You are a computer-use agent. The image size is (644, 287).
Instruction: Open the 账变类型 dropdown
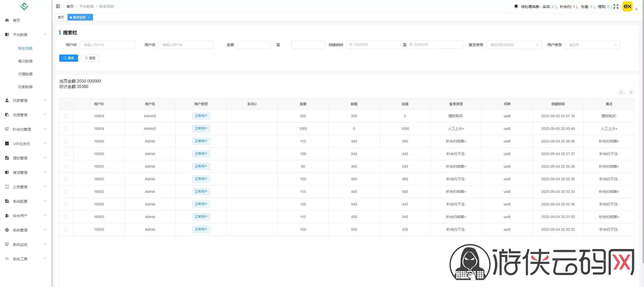pos(514,45)
